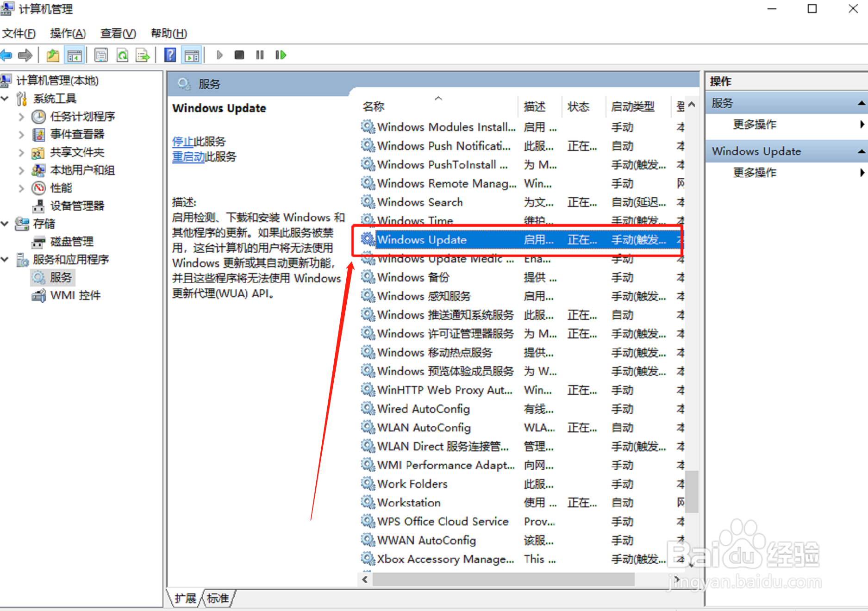
Task: Open 设备管理器 in the tree
Action: [77, 206]
